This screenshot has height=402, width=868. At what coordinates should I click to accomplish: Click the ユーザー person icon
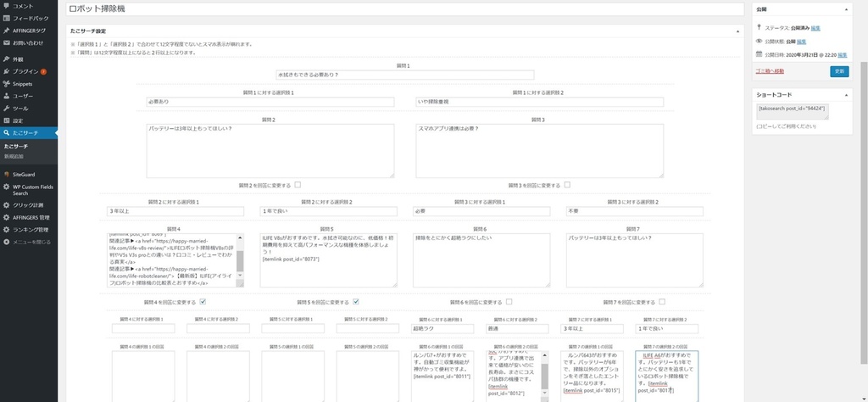click(x=6, y=96)
